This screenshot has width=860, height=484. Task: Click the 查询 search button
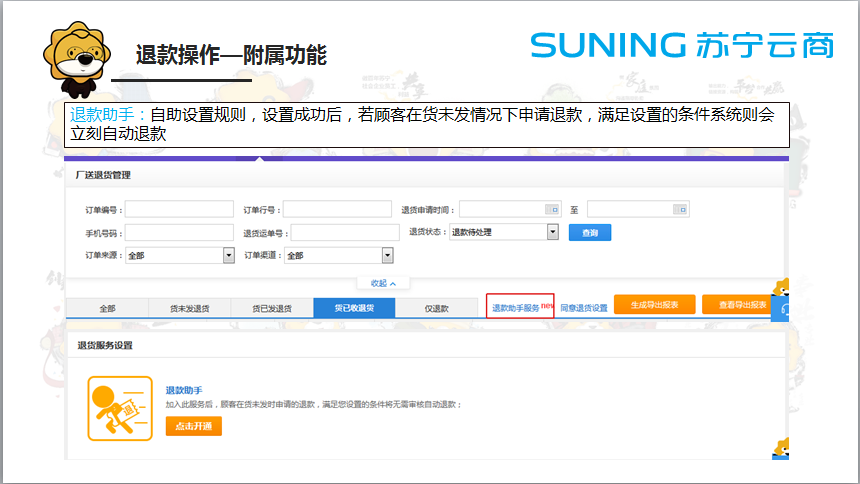[590, 233]
